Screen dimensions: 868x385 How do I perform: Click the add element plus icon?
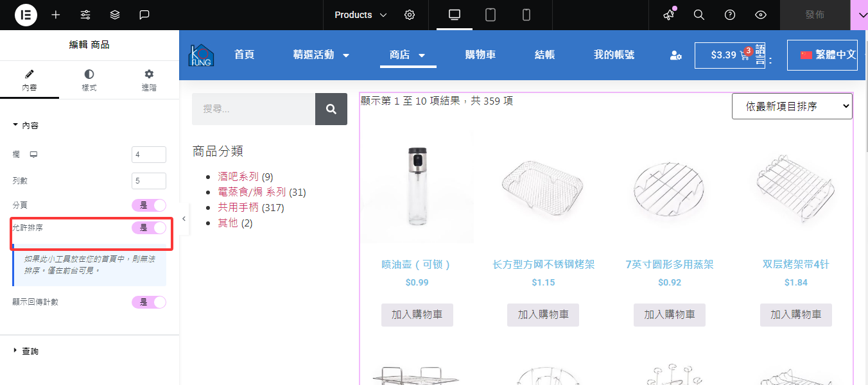56,15
